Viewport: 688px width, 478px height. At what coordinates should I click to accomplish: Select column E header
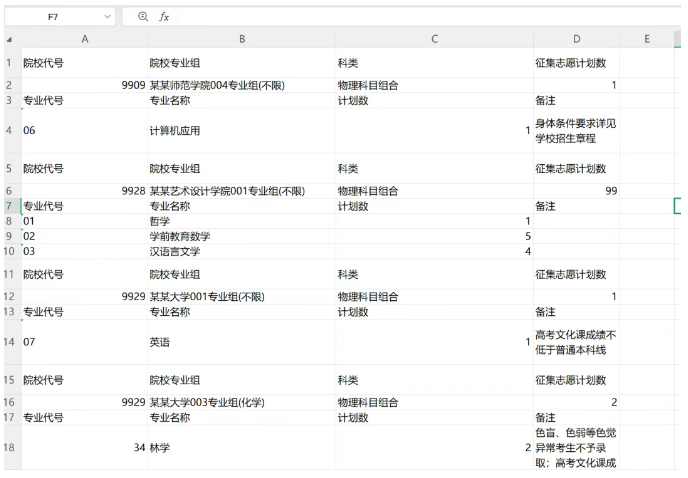point(647,39)
